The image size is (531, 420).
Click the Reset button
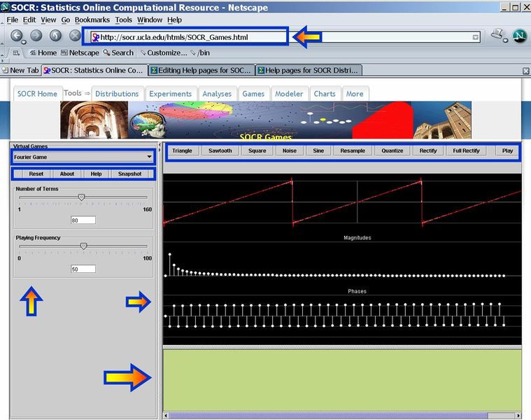pos(36,174)
